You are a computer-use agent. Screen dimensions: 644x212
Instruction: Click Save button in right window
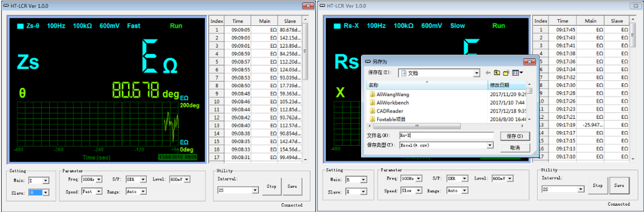tap(619, 186)
